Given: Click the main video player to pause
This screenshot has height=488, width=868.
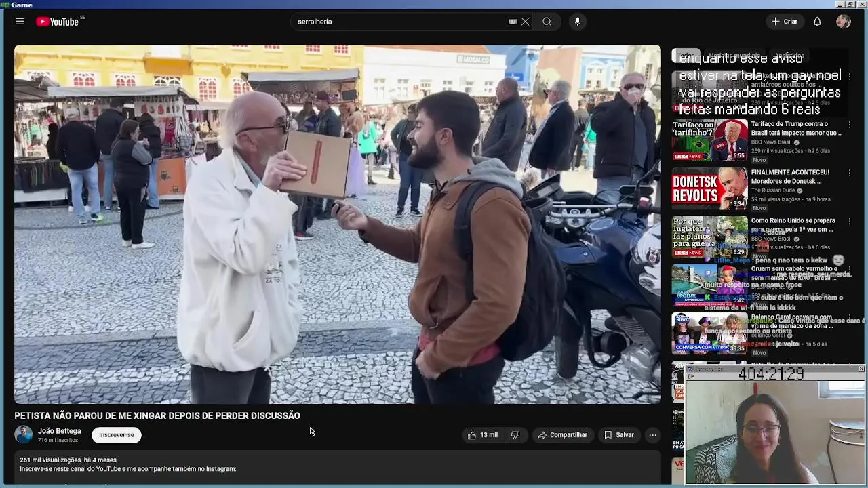Looking at the screenshot, I should (x=338, y=224).
